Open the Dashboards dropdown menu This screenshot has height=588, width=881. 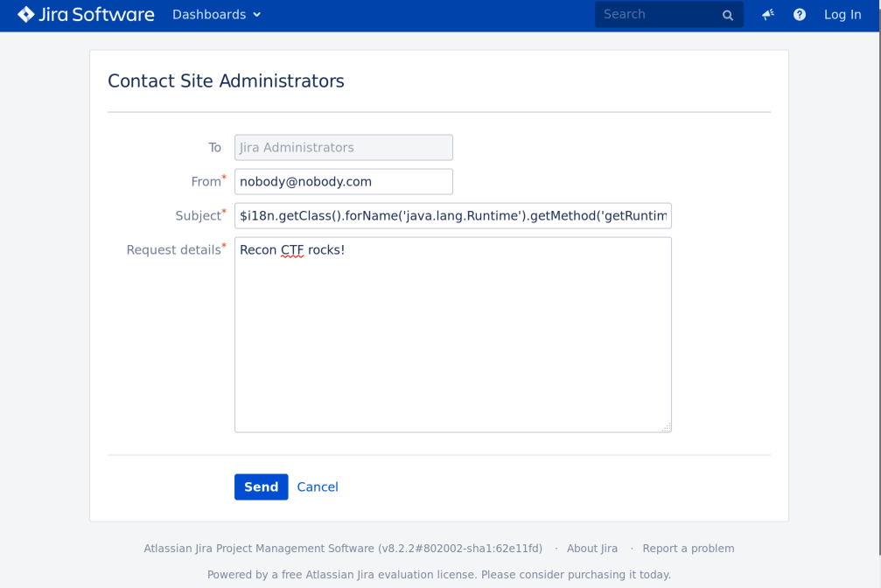click(216, 15)
